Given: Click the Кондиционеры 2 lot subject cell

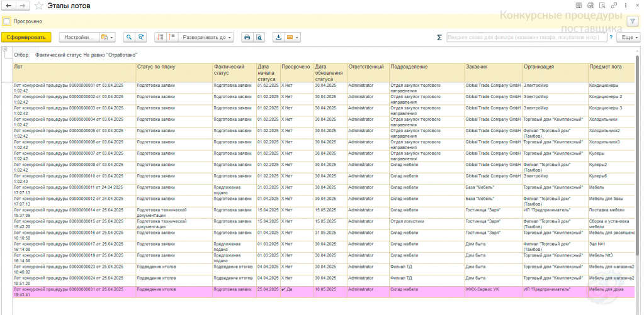Looking at the screenshot, I should tap(611, 99).
